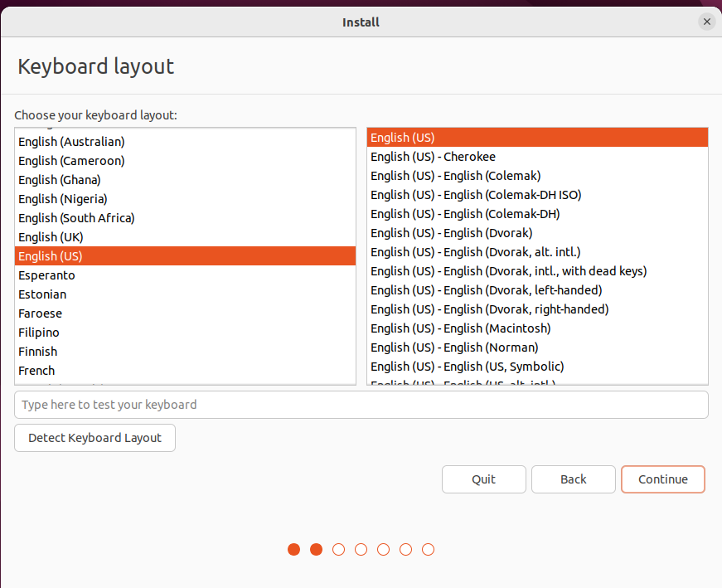Choose English (US, Symbolic) variant
This screenshot has width=722, height=588.
(x=467, y=367)
